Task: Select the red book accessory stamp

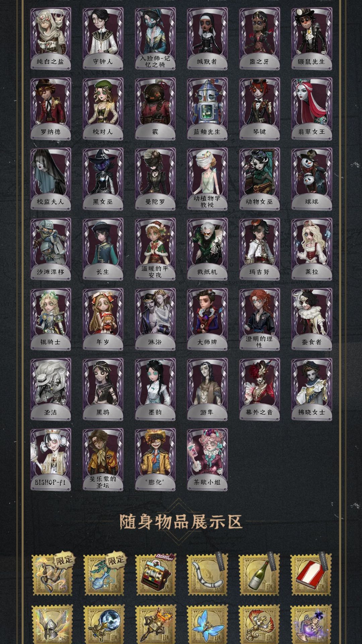Action: 311,575
